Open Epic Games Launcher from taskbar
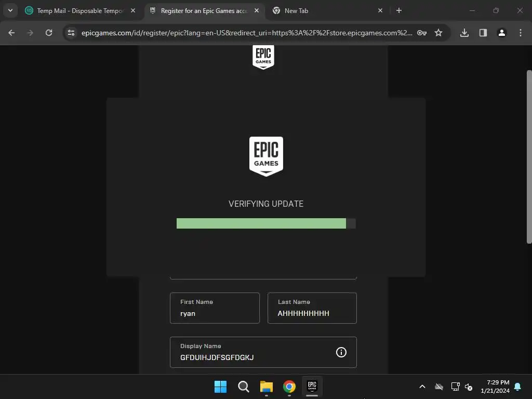 point(312,387)
